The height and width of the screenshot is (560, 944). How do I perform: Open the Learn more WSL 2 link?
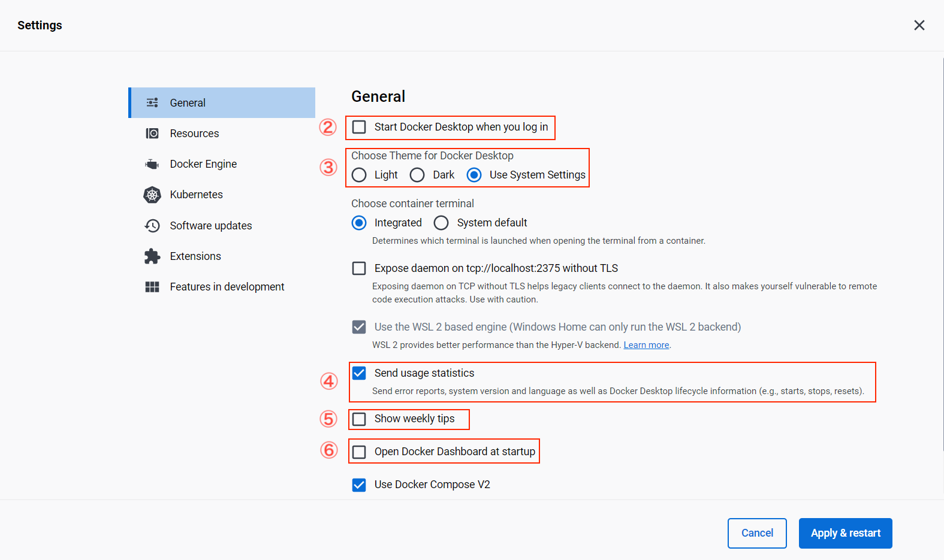(x=646, y=345)
